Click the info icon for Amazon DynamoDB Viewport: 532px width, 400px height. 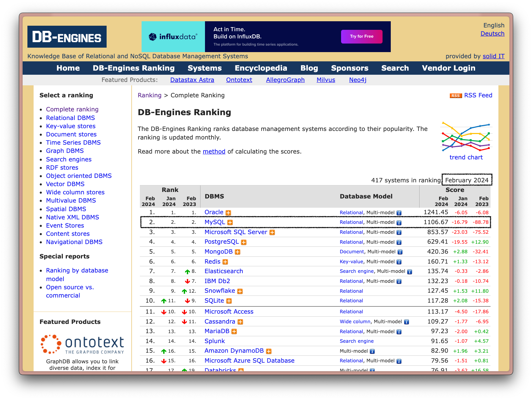click(x=372, y=351)
